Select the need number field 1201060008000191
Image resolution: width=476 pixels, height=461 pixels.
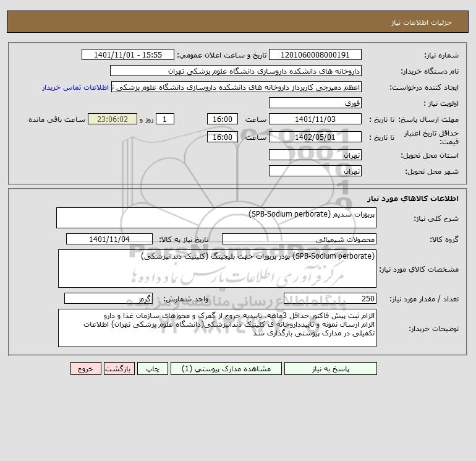coord(315,54)
